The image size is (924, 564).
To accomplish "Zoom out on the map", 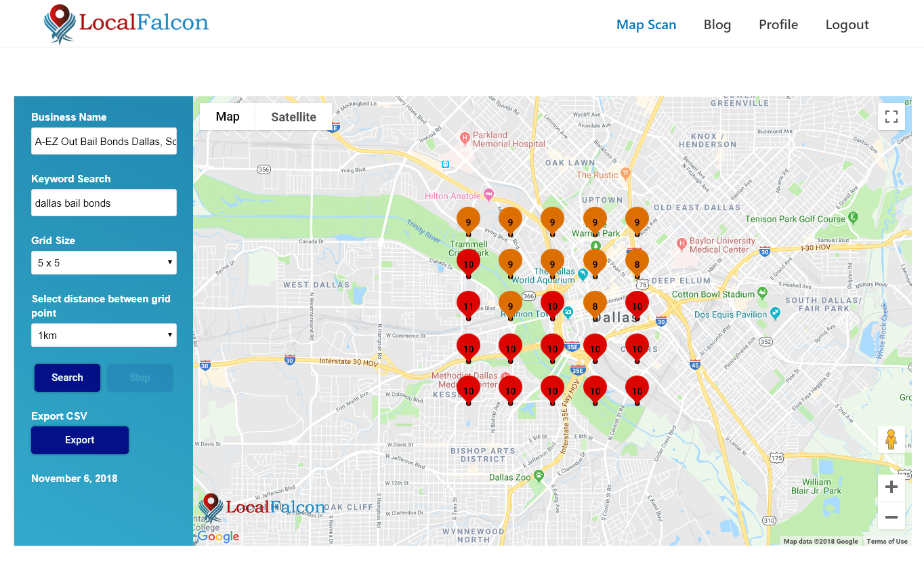I will tap(891, 517).
